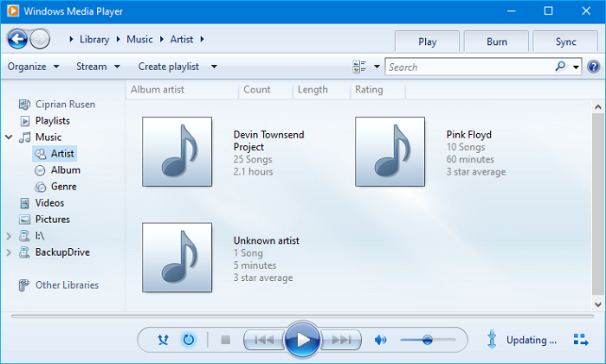Mute the volume speaker icon
Viewport: 606px width, 364px height.
(380, 340)
